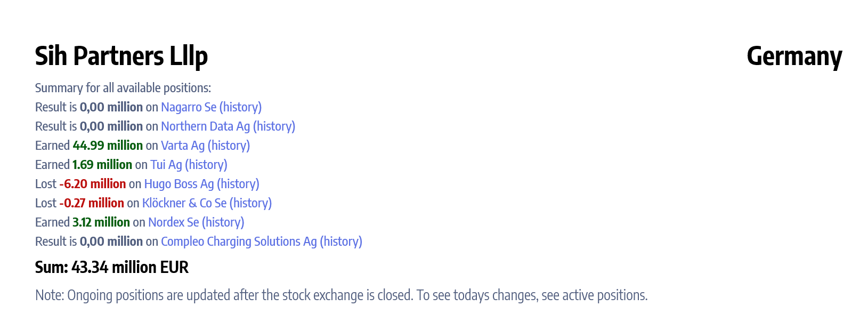Select the Tui Ag link

click(x=166, y=165)
